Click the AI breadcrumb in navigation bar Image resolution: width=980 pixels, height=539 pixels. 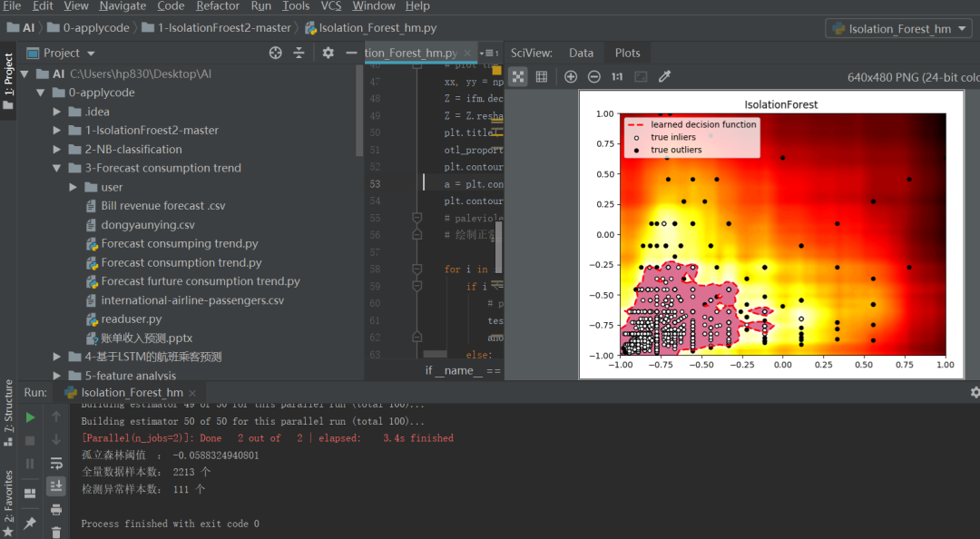[x=21, y=28]
